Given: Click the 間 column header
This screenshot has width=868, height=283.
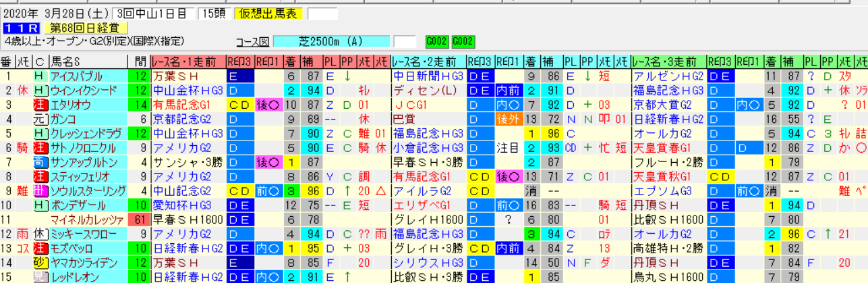Looking at the screenshot, I should tap(139, 61).
